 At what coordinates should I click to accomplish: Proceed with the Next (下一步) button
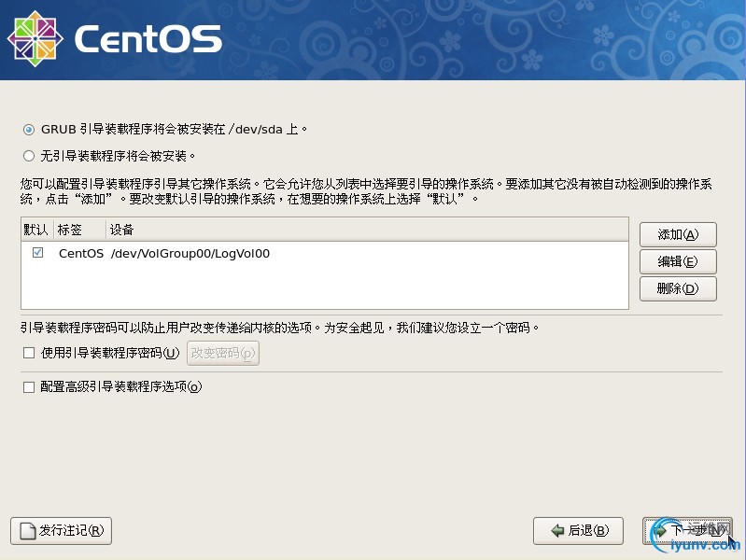tap(687, 530)
